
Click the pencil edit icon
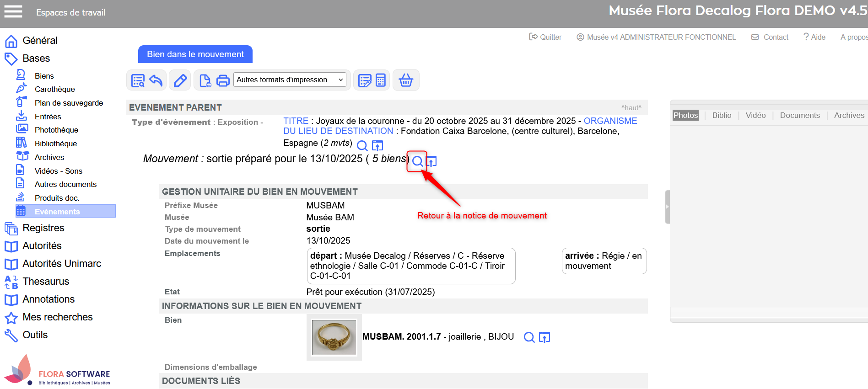180,80
